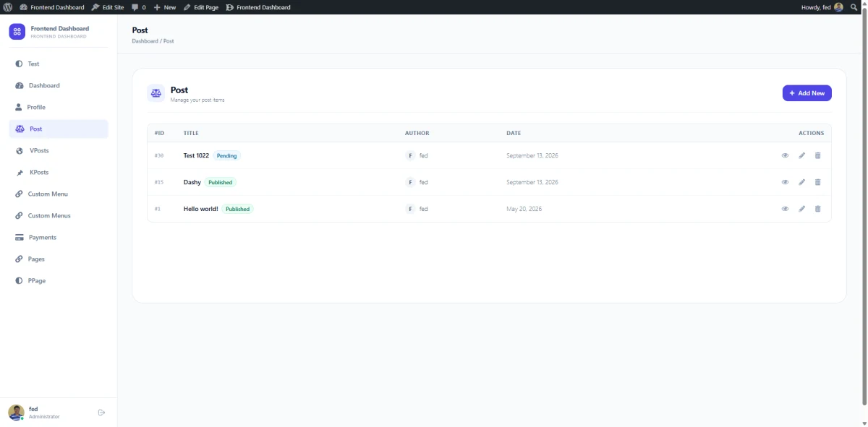868x427 pixels.
Task: Click Published badge on Hello world! row
Action: click(x=237, y=209)
